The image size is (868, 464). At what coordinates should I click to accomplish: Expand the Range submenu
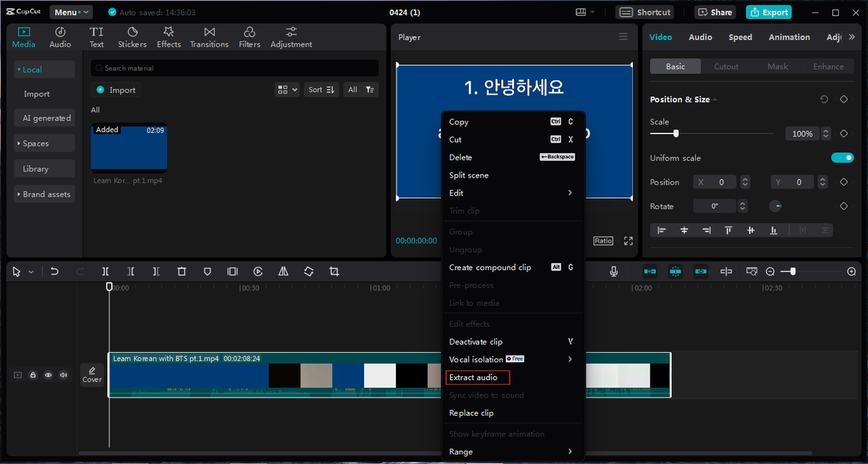point(513,452)
